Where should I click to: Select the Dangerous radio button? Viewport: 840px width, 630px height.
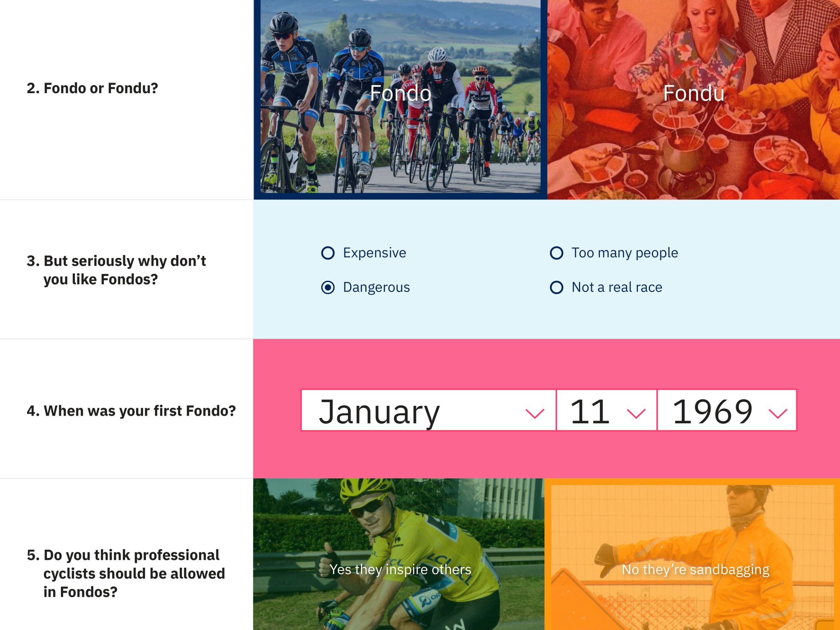tap(328, 287)
